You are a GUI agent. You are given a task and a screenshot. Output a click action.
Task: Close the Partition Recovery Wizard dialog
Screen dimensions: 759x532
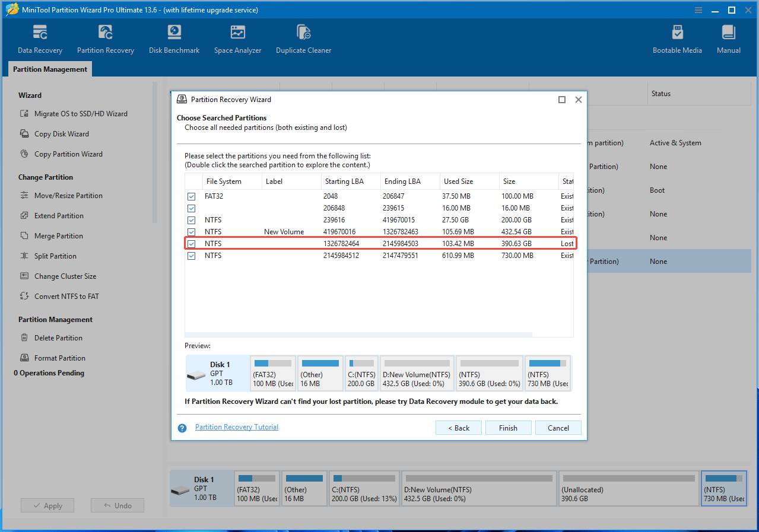point(579,100)
